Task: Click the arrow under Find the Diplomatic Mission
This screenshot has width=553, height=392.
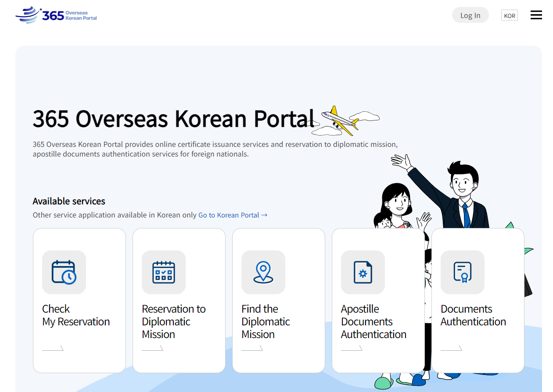Action: [252, 348]
